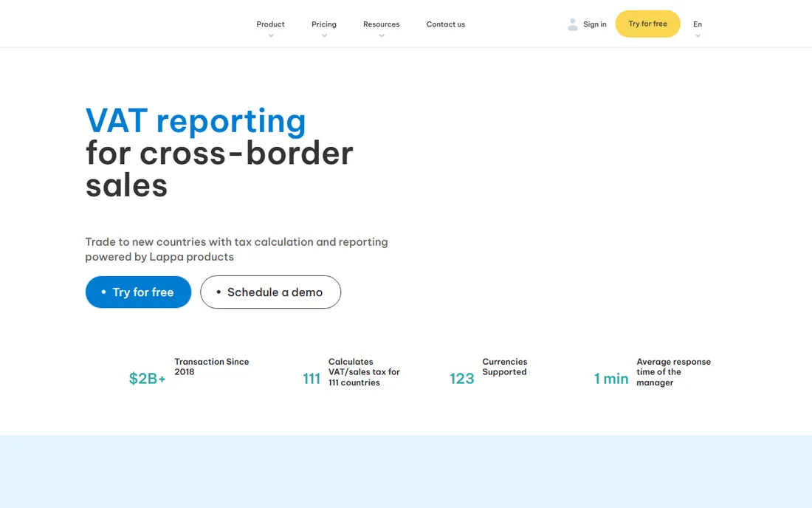The image size is (812, 508).
Task: Click the 1 min statistic
Action: coord(610,379)
